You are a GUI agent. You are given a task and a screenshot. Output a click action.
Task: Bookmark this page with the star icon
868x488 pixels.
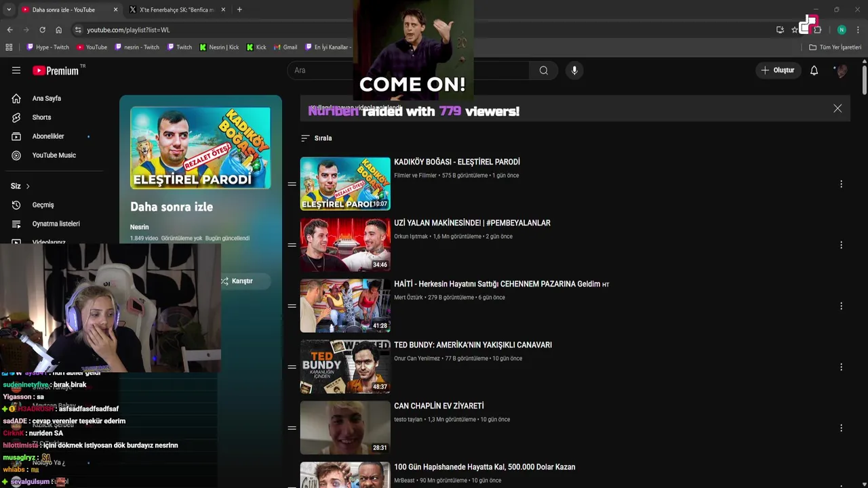795,30
